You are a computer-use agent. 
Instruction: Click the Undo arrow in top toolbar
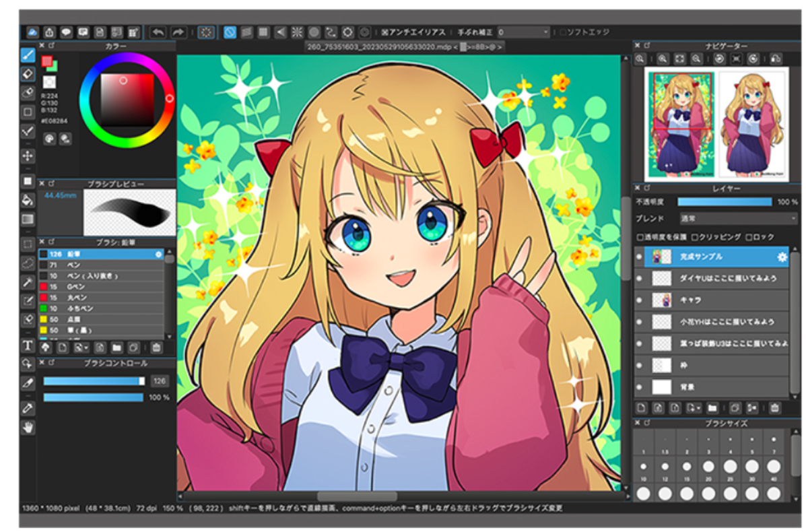[x=158, y=32]
